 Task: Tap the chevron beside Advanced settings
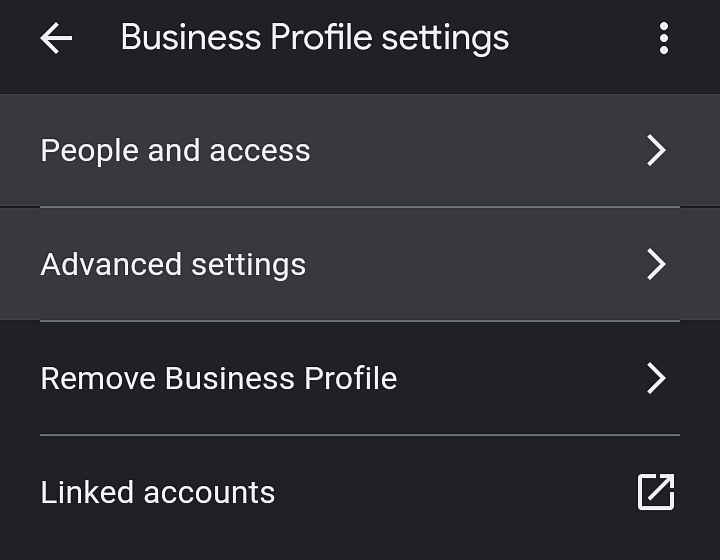click(656, 264)
